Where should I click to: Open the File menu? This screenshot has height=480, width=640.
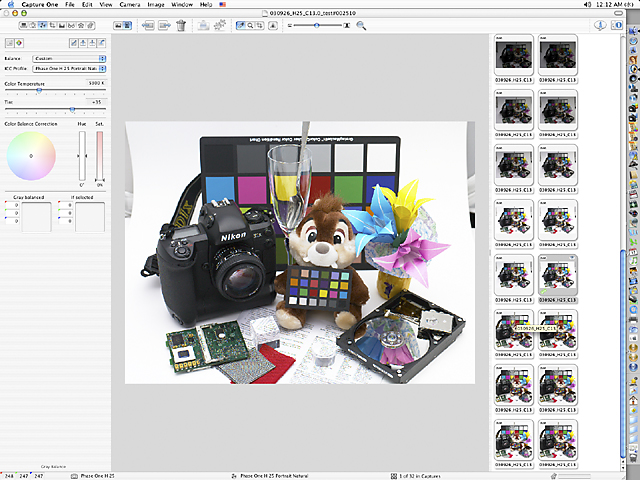70,4
